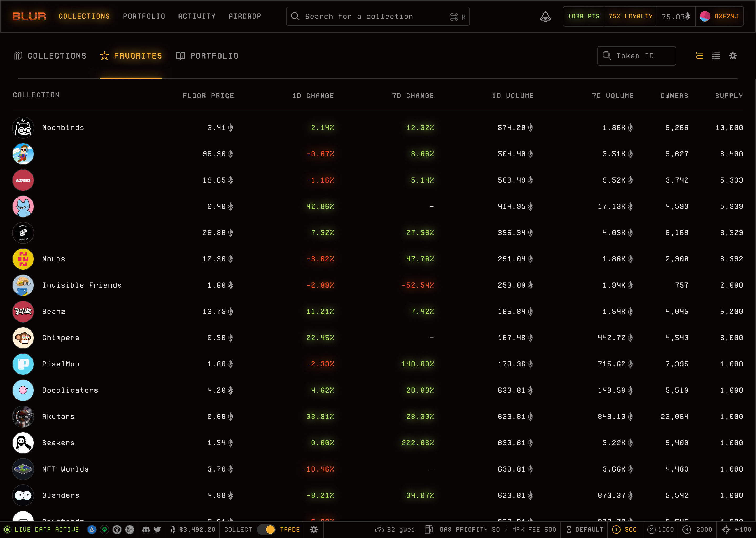Click the 32 gwei gas gauge

point(395,529)
